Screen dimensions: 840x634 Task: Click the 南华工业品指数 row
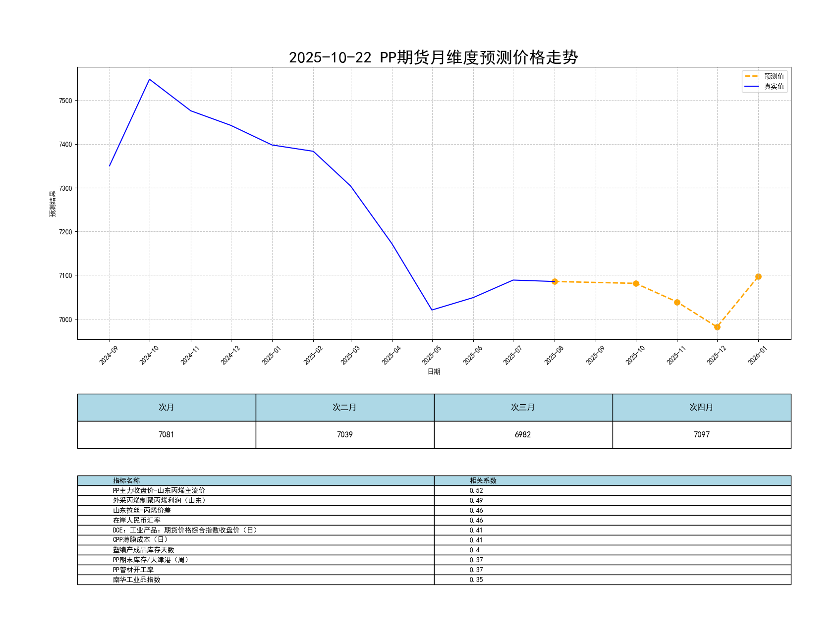137,580
